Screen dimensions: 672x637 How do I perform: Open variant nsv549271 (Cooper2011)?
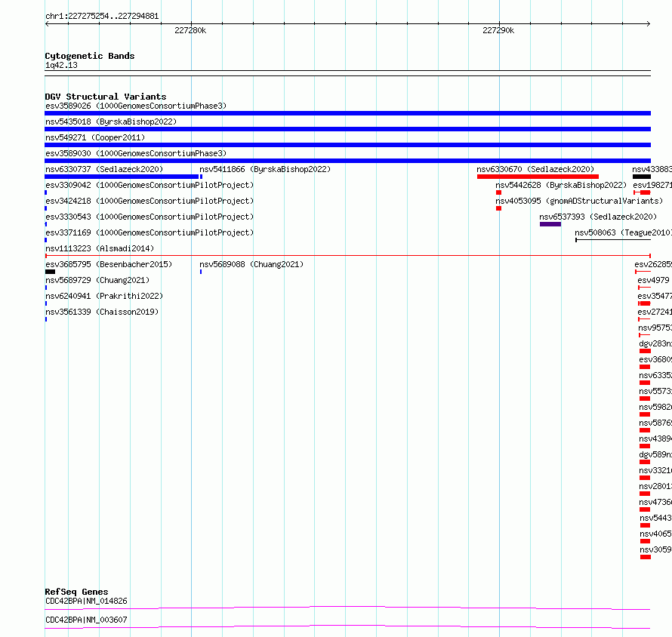[x=95, y=137]
